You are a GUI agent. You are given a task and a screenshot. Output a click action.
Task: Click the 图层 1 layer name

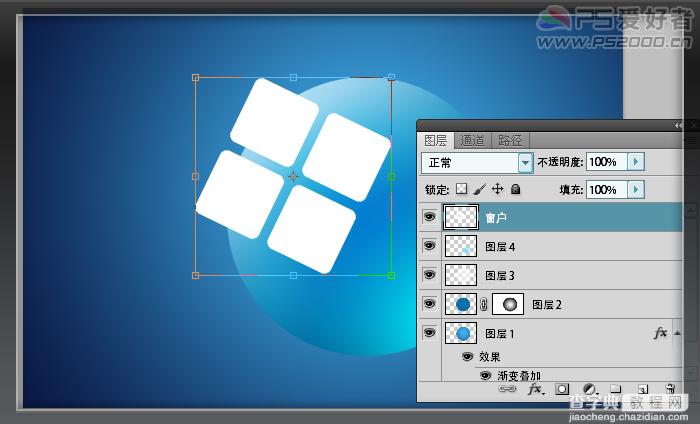point(500,334)
